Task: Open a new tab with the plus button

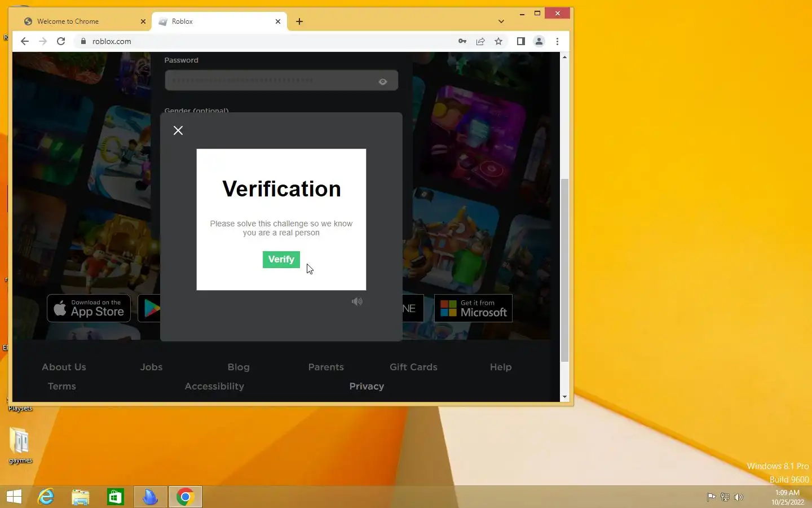Action: coord(299,21)
